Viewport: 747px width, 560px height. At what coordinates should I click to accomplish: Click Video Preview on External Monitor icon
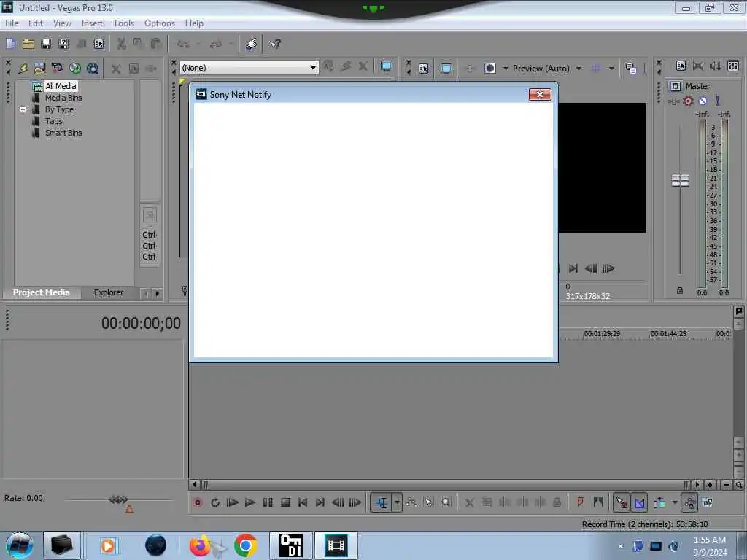click(x=446, y=69)
